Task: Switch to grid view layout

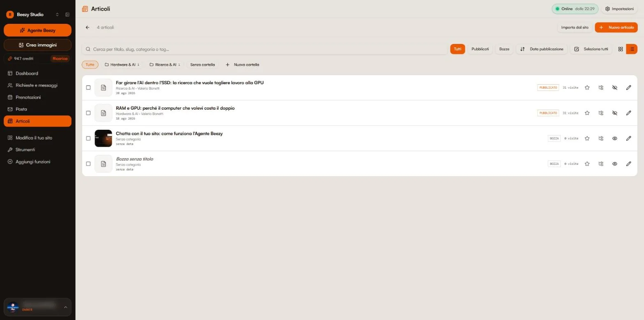Action: (x=621, y=49)
